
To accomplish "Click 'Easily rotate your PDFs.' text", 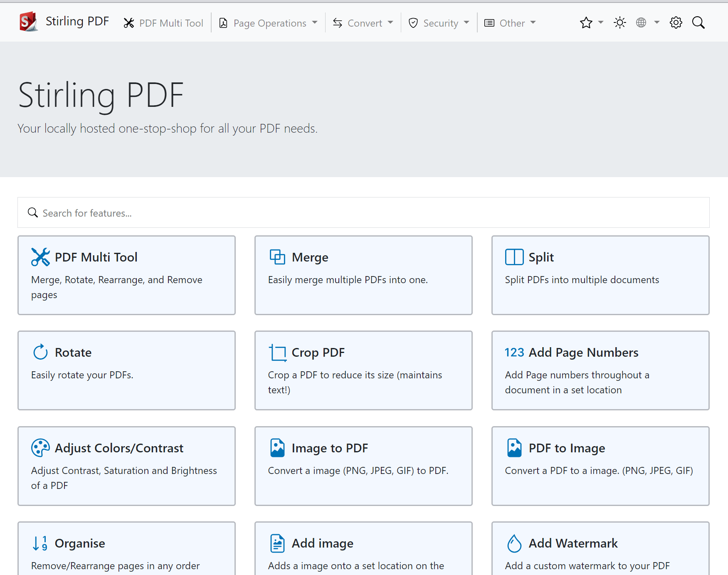I will pos(82,375).
